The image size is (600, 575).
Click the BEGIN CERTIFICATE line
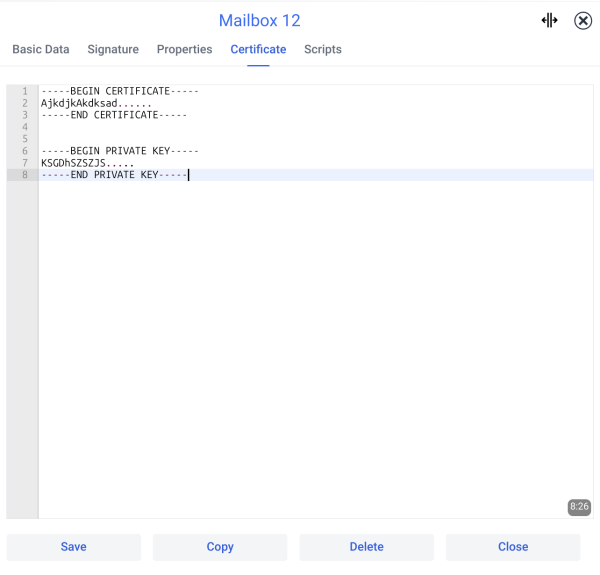pos(120,91)
